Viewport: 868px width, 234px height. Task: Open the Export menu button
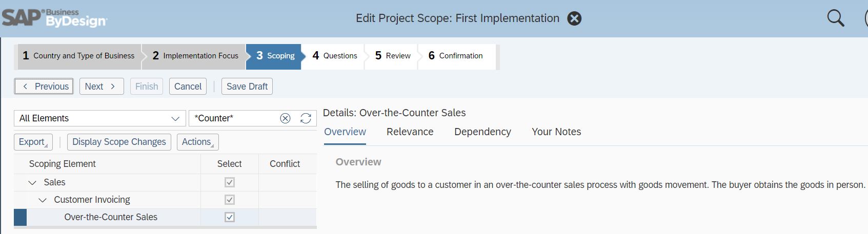click(x=33, y=142)
